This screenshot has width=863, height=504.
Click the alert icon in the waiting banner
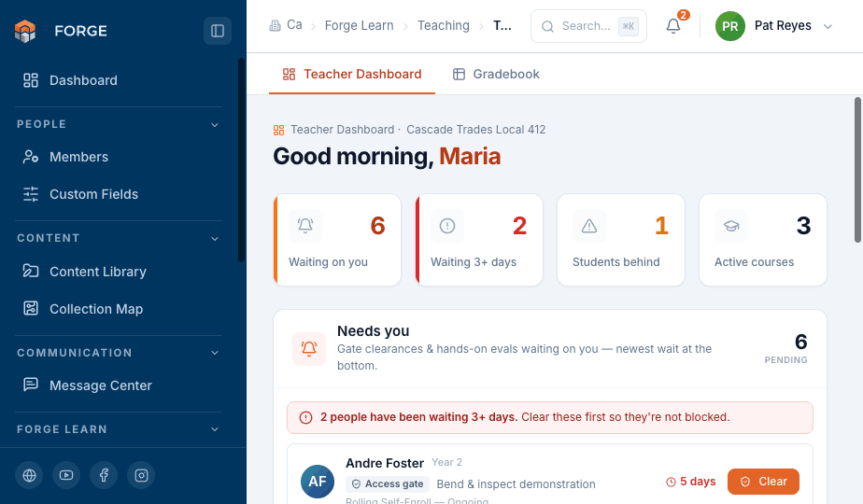pyautogui.click(x=306, y=417)
